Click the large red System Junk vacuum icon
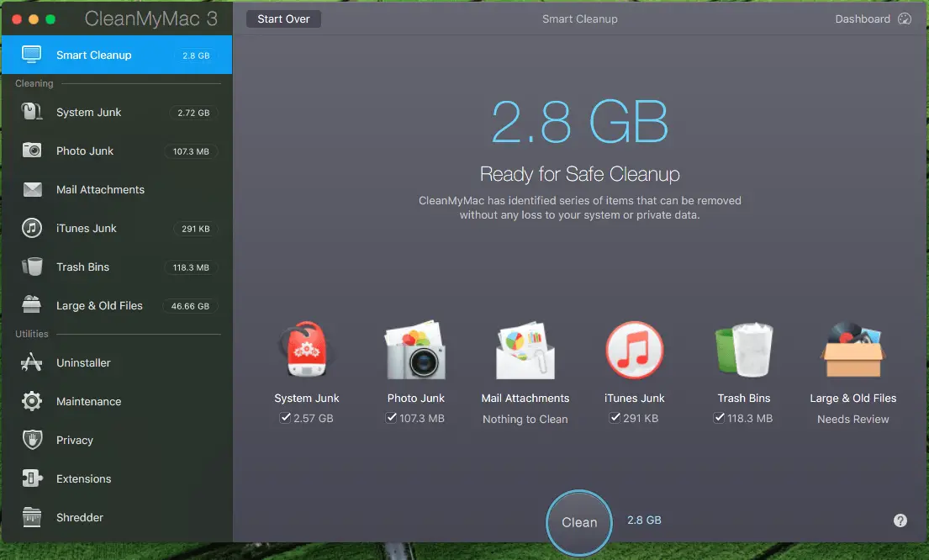 pos(306,350)
